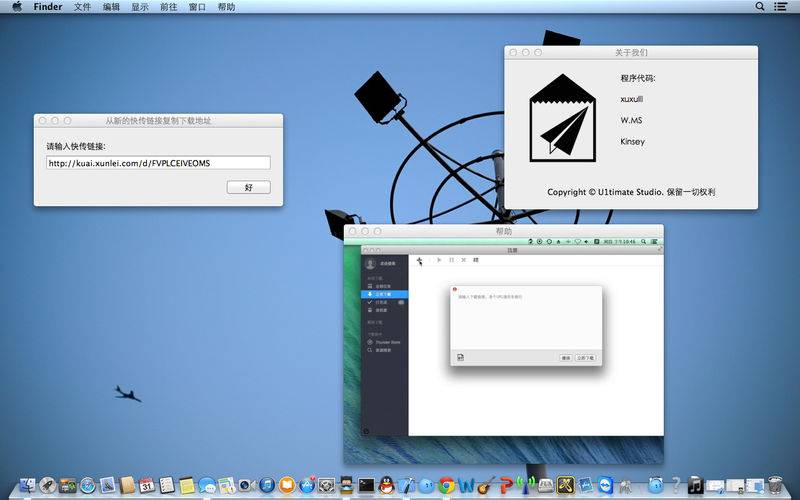Open QQ penguin icon in Dock
Screen dimensions: 800x500
386,485
